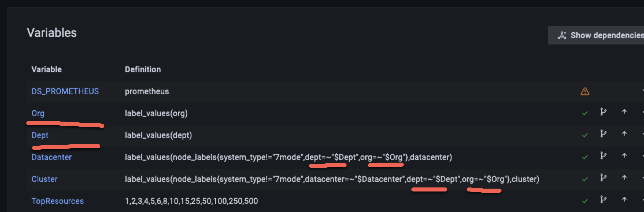Move the Org variable up
The height and width of the screenshot is (212, 644).
click(624, 112)
